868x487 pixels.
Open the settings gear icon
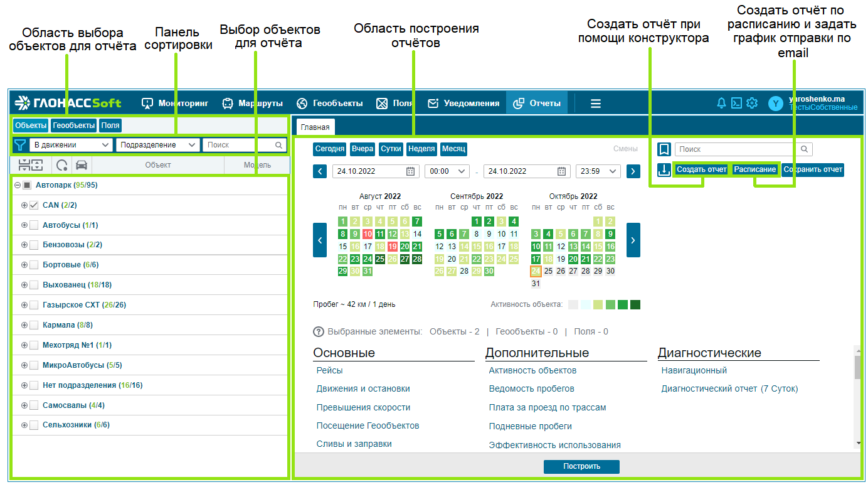point(752,103)
